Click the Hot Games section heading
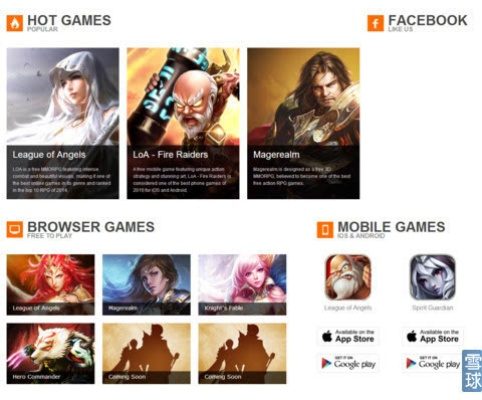 tap(69, 20)
